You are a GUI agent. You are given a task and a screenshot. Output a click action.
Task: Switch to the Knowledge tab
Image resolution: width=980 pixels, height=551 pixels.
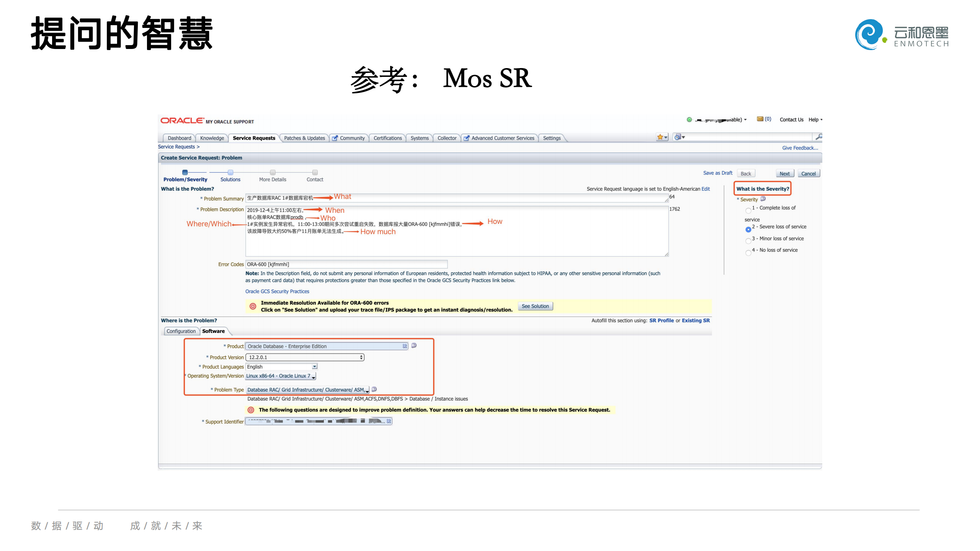click(x=212, y=138)
